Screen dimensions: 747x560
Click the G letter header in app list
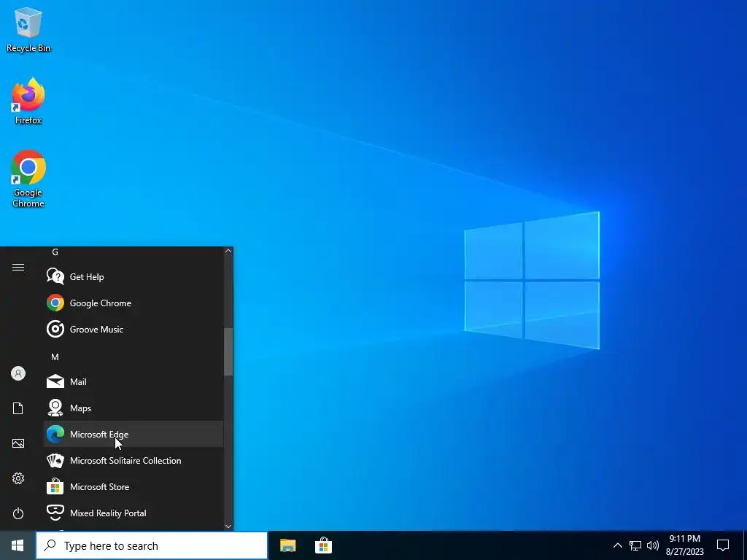coord(55,252)
